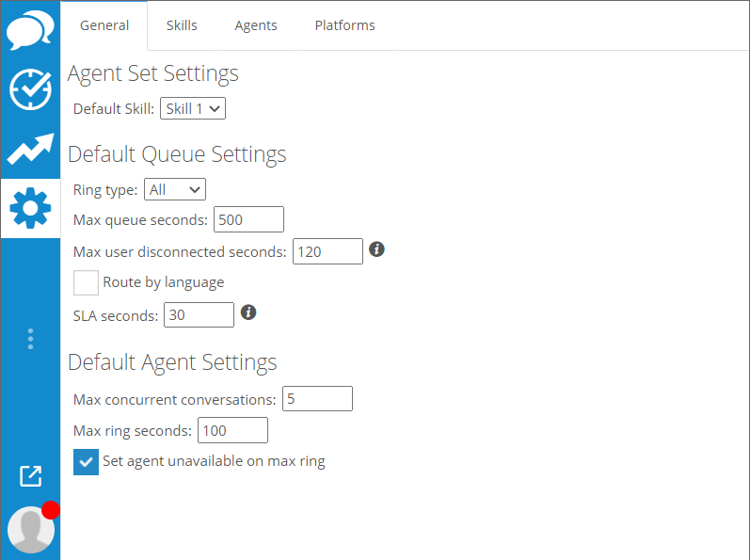Uncheck Set agent unavailable on max ring
Image resolution: width=750 pixels, height=560 pixels.
coord(86,461)
